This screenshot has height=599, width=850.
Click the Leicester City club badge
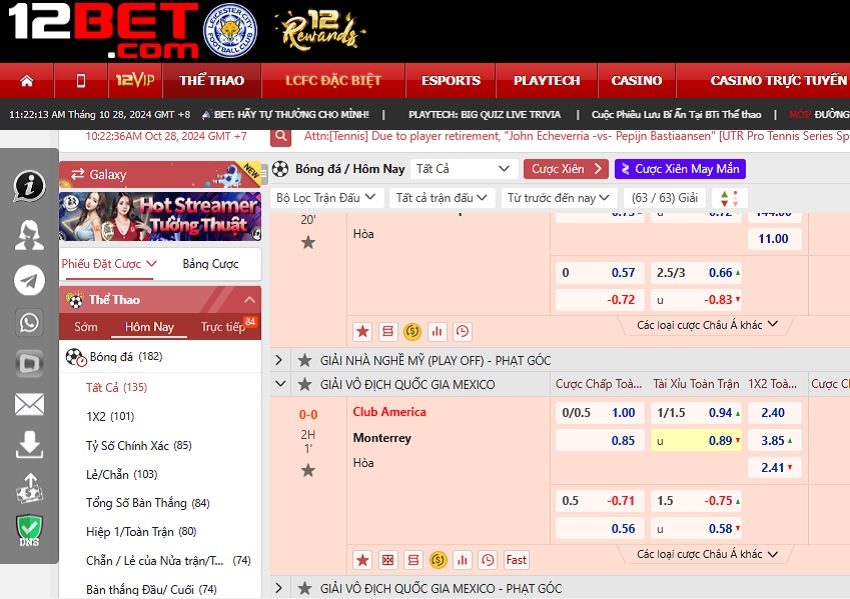pos(230,31)
